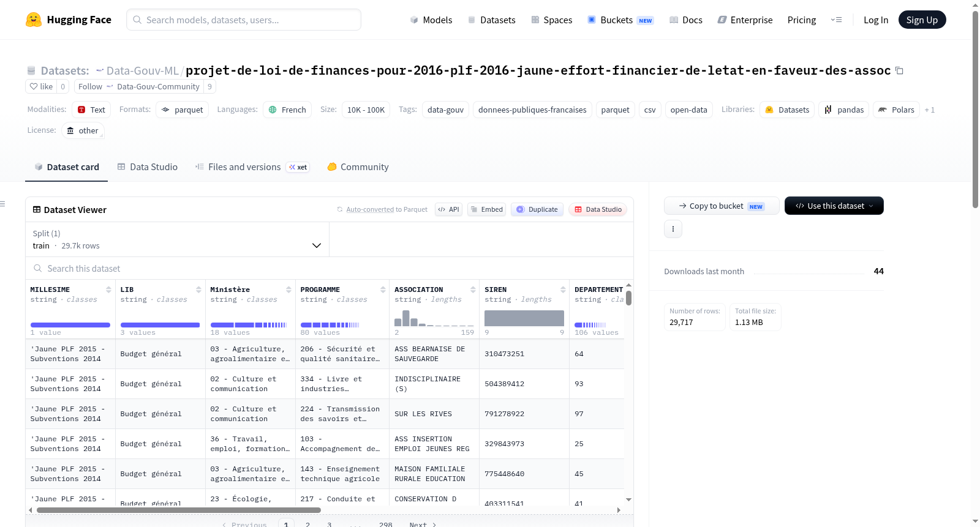
Task: Sort the SIREN column via its arrows
Action: (x=563, y=290)
